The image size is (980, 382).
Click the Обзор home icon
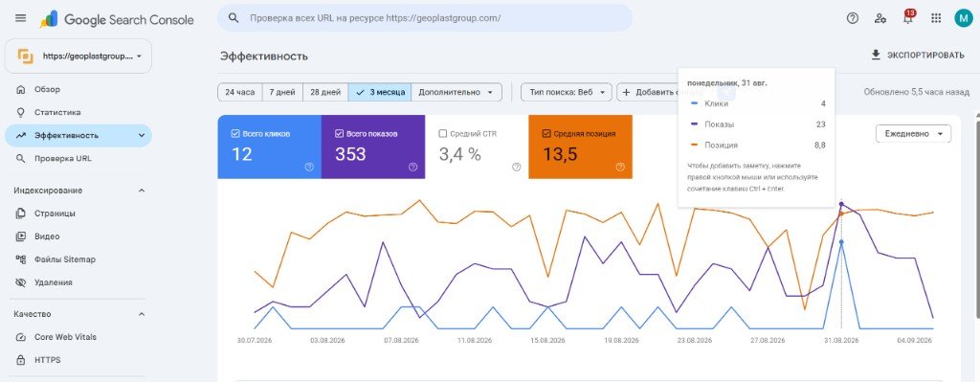tap(21, 89)
